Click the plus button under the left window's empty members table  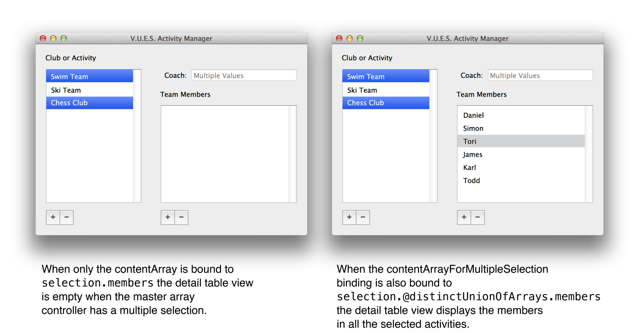[168, 218]
